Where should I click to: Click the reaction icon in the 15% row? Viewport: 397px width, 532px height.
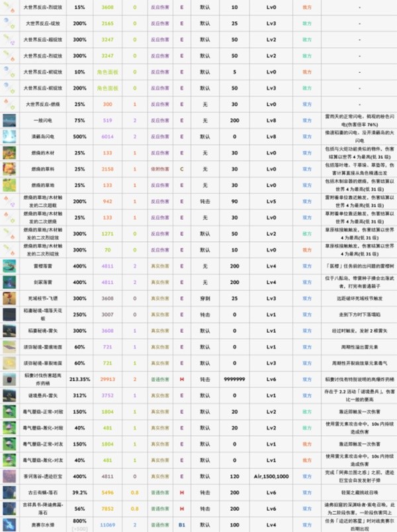click(9, 7)
